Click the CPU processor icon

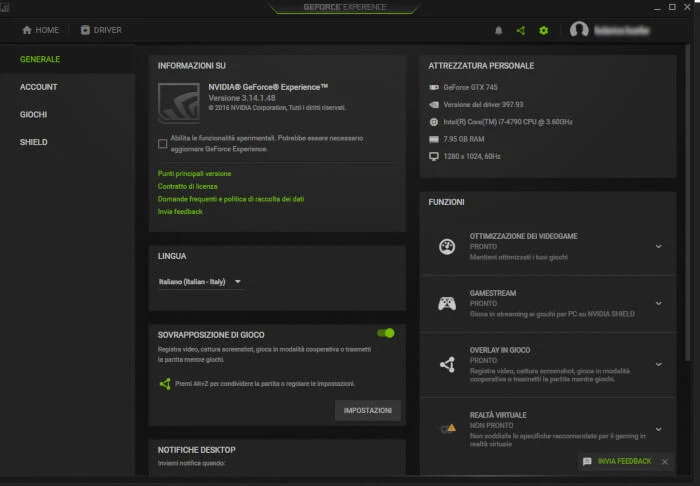(x=433, y=122)
